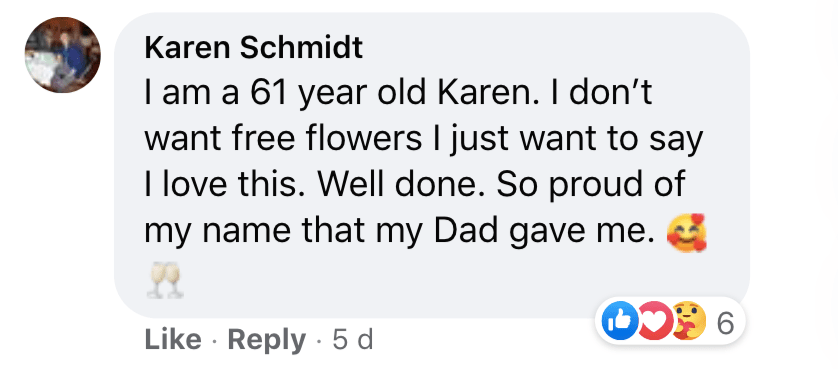Open the reaction count showing 6

[724, 322]
